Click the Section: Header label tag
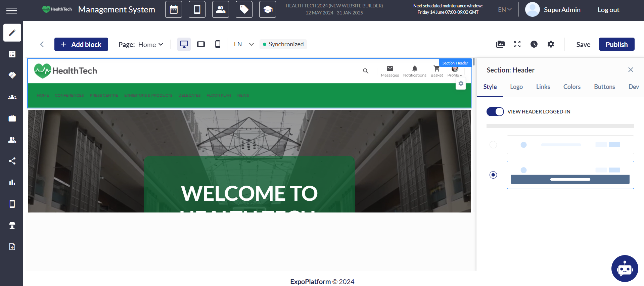644x286 pixels. (455, 63)
